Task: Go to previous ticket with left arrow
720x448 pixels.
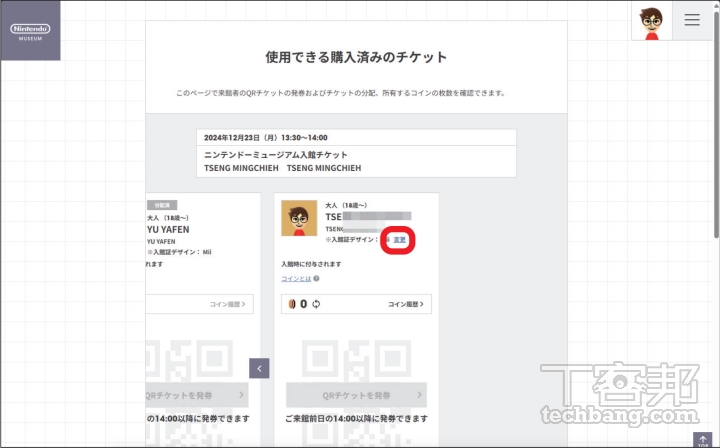Action: tap(259, 368)
